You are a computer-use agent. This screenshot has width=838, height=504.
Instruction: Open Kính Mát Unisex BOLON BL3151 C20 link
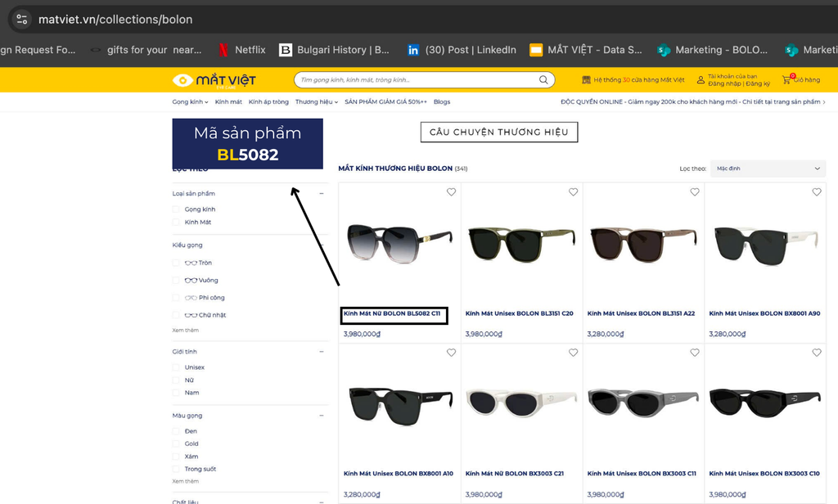point(519,313)
